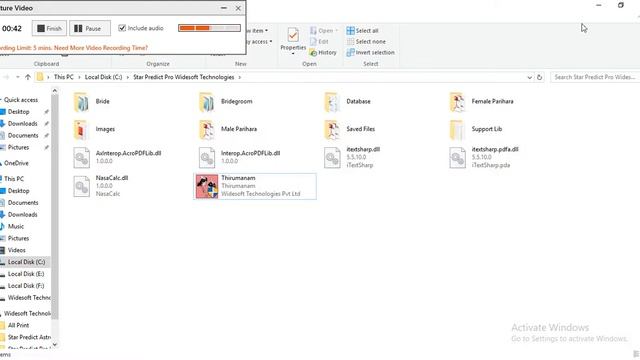The image size is (640, 360).
Task: Click the refresh icon beside address bar
Action: (x=539, y=77)
